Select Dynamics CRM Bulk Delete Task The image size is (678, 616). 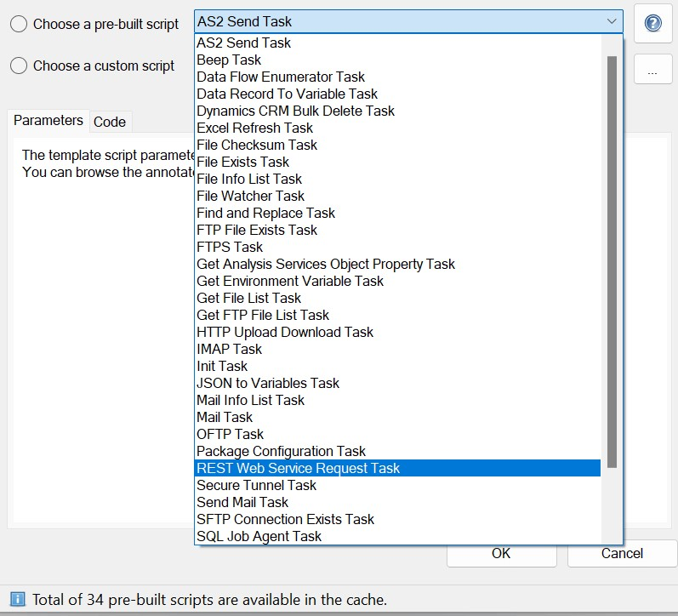pos(397,111)
